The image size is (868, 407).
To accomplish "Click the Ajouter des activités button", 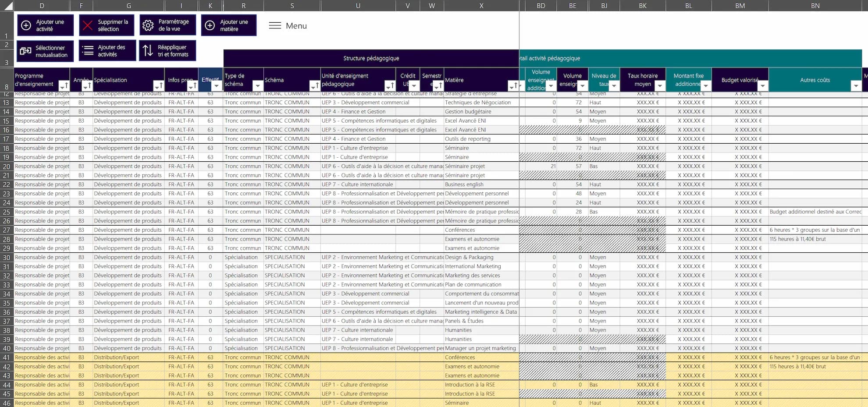I will pos(107,50).
